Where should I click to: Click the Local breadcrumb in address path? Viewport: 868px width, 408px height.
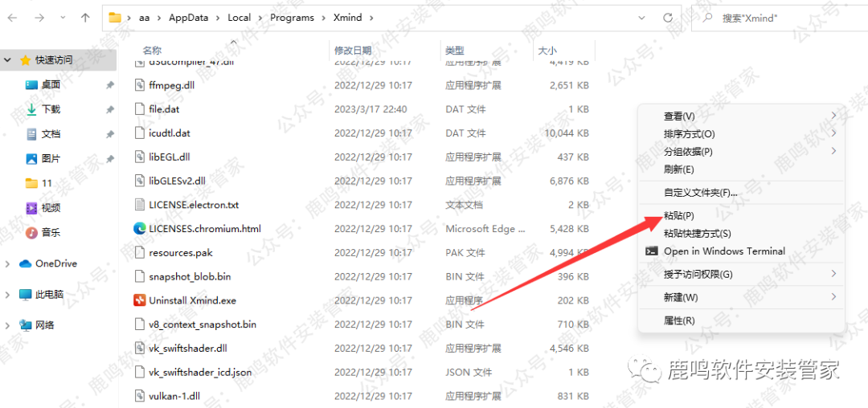(x=239, y=17)
